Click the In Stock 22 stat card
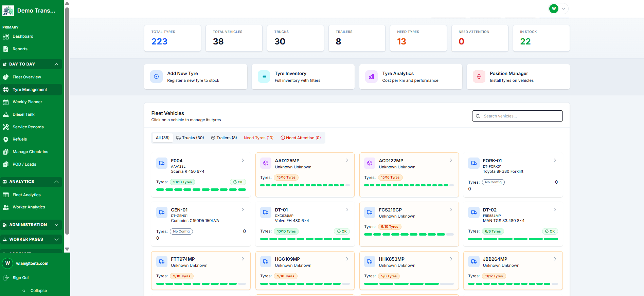This screenshot has height=296, width=644. (541, 38)
